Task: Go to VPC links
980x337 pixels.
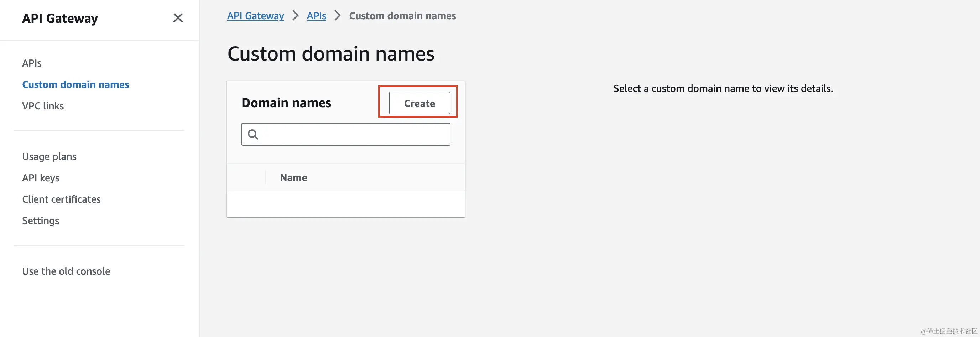Action: pos(43,106)
